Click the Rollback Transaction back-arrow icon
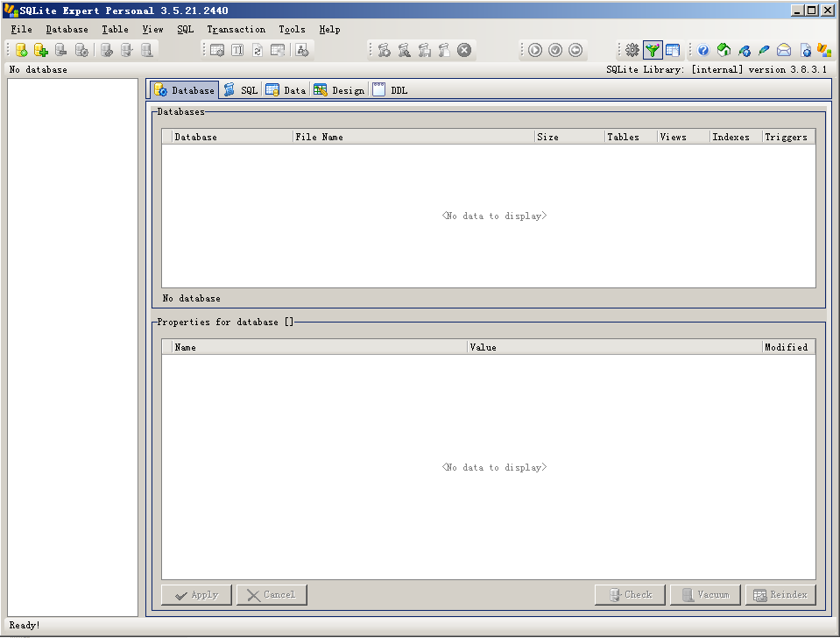 [x=575, y=50]
